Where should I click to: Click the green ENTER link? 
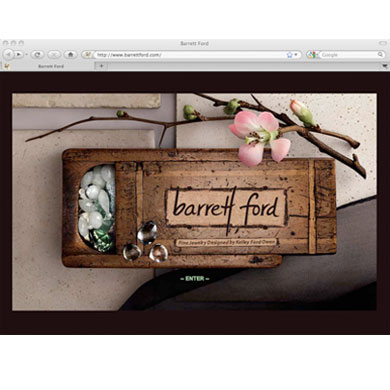tap(195, 278)
